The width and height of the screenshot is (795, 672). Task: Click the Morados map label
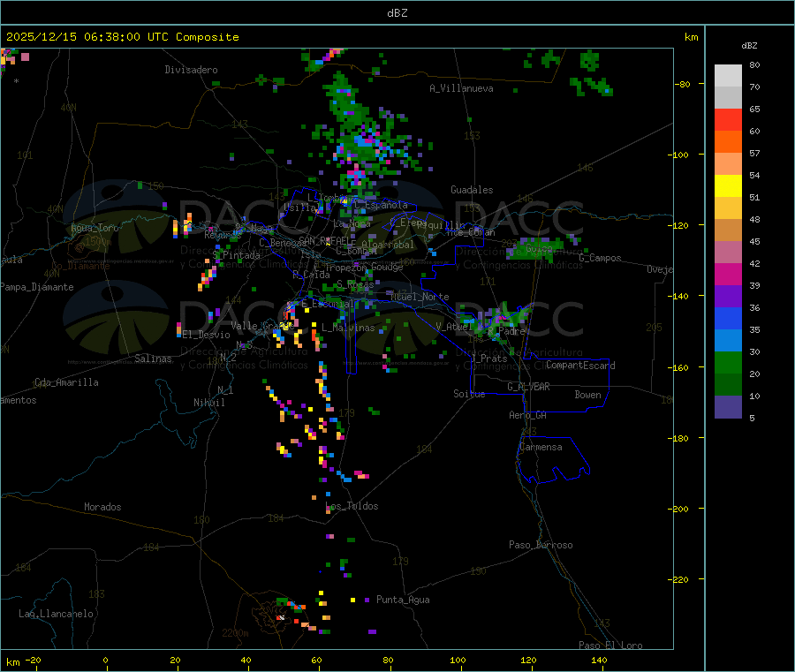(102, 507)
